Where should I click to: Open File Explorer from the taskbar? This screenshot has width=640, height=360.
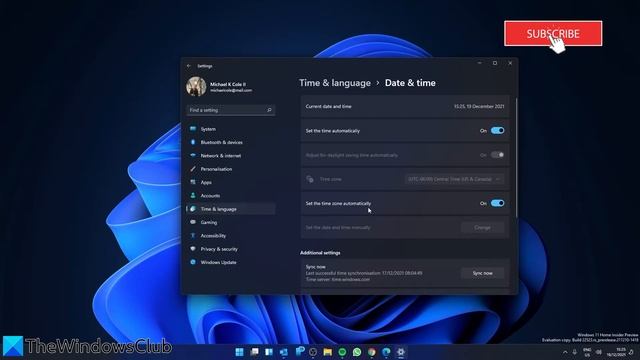pyautogui.click(x=327, y=352)
